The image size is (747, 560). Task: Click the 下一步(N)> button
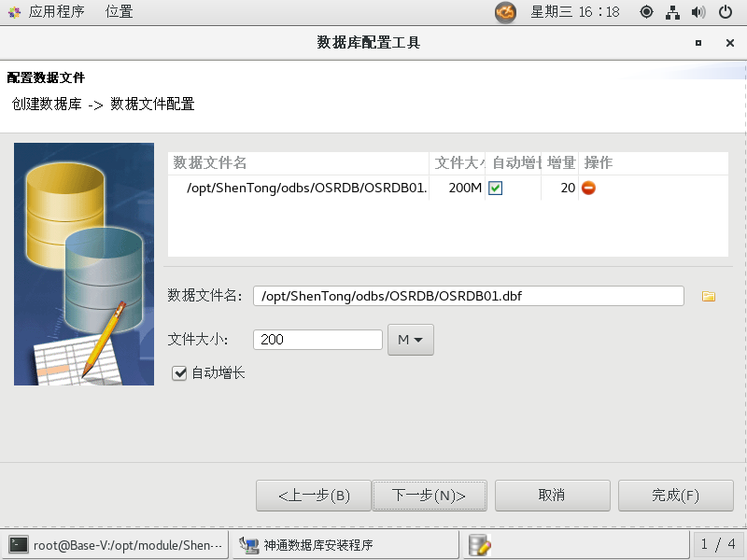pos(429,496)
